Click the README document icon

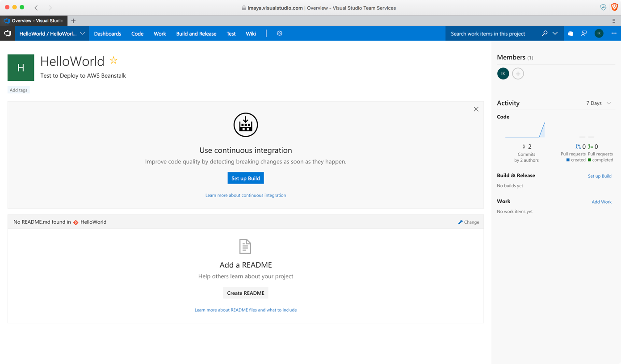pyautogui.click(x=245, y=246)
